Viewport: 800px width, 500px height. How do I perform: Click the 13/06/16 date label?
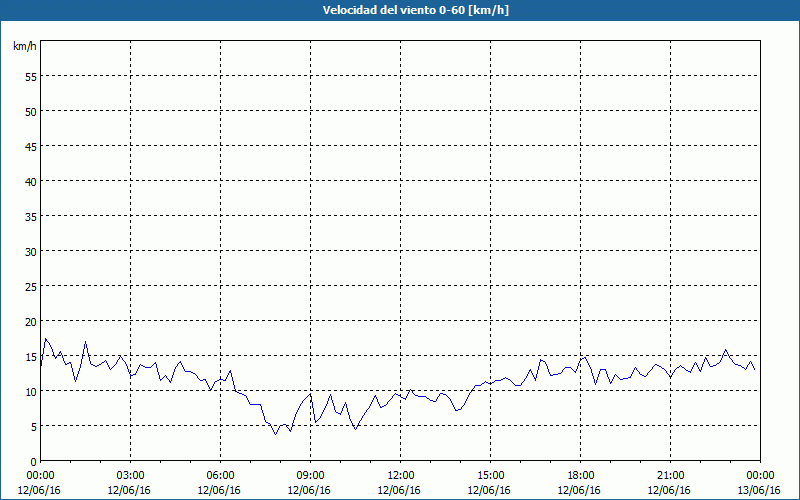[x=759, y=490]
